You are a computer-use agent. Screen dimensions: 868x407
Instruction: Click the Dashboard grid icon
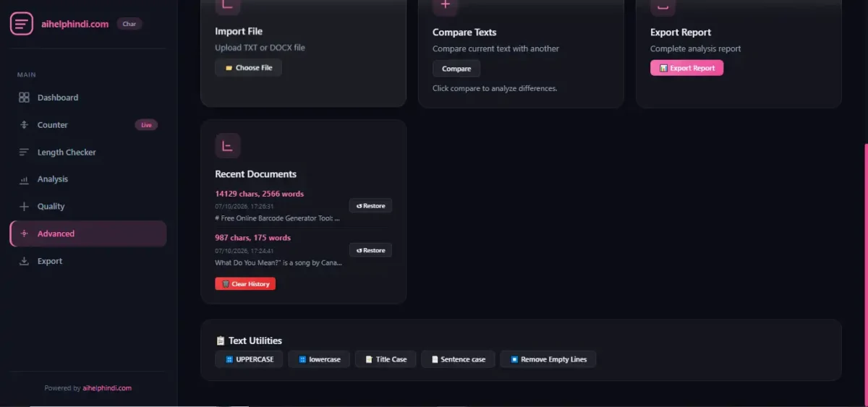coord(24,98)
